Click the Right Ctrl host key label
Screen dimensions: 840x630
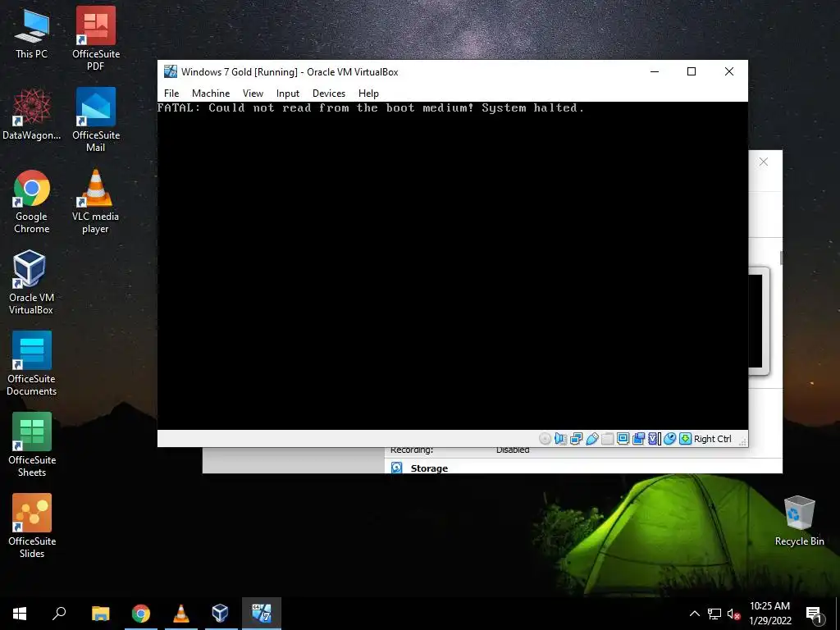[x=713, y=440]
